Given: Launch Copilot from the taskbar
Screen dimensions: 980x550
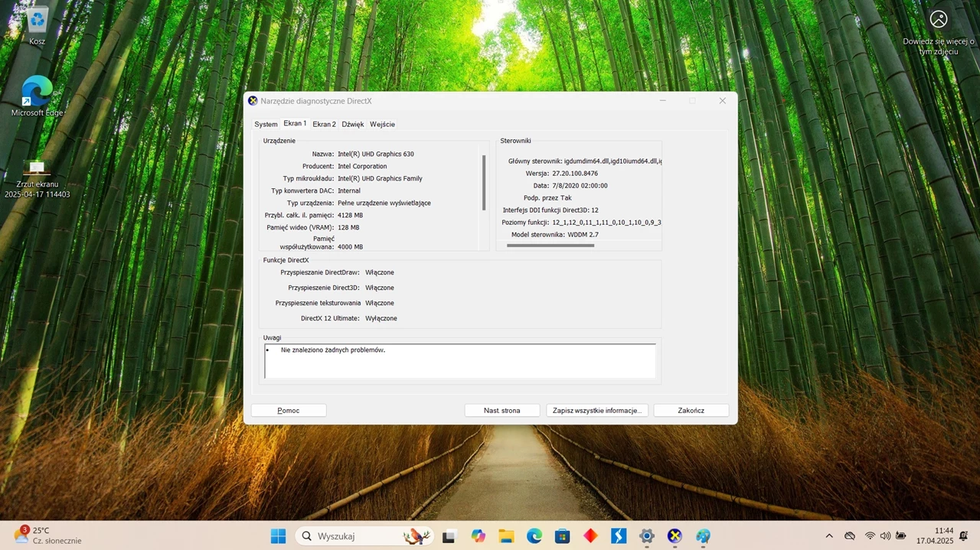Looking at the screenshot, I should 479,536.
